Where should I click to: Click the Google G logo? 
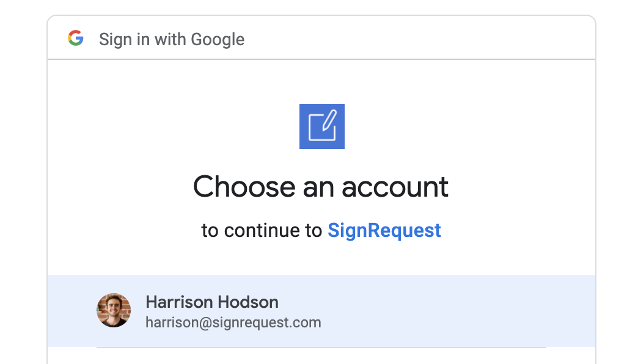(x=76, y=38)
